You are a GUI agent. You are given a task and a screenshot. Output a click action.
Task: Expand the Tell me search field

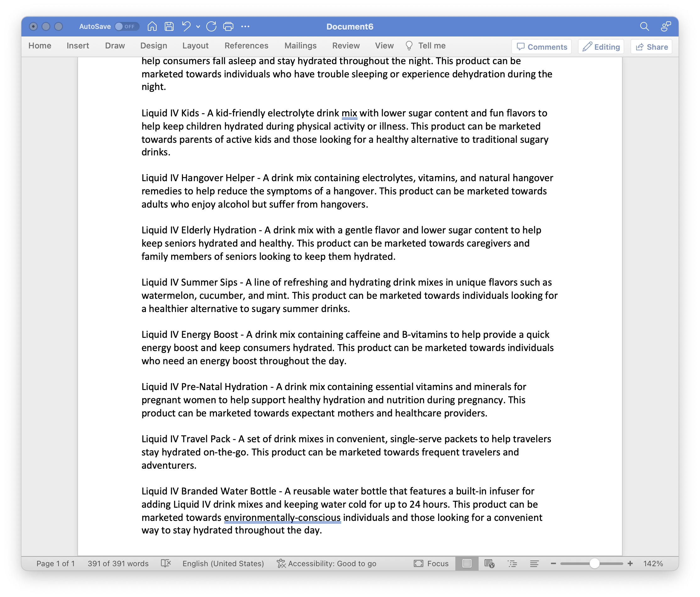(431, 46)
